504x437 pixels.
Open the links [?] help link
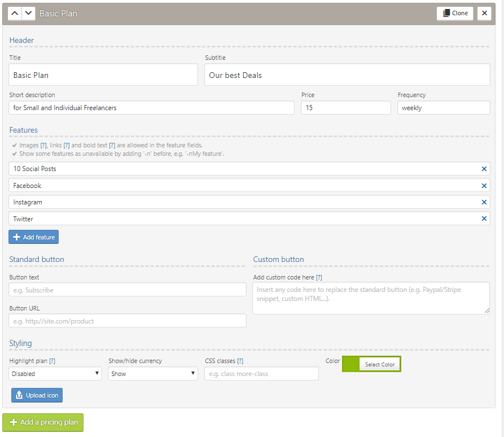coord(67,145)
